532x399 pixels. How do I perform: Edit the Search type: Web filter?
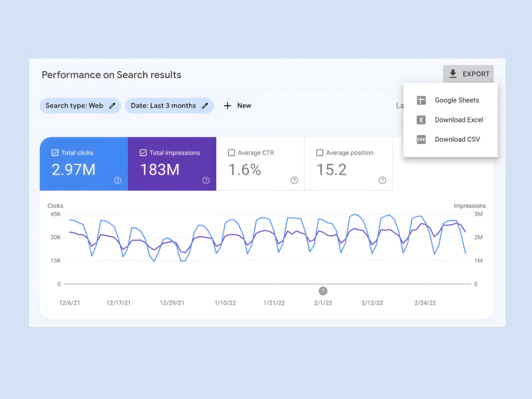(80, 105)
